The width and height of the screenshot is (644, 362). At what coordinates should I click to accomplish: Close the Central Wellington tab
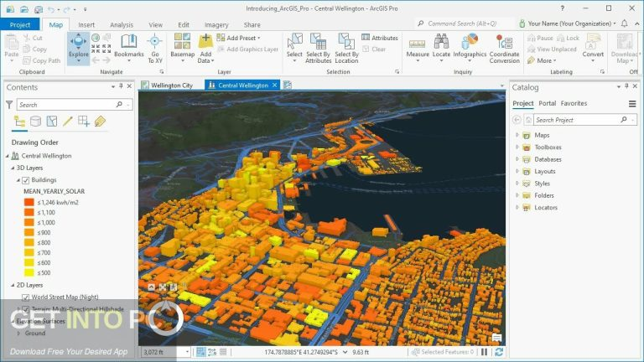274,85
